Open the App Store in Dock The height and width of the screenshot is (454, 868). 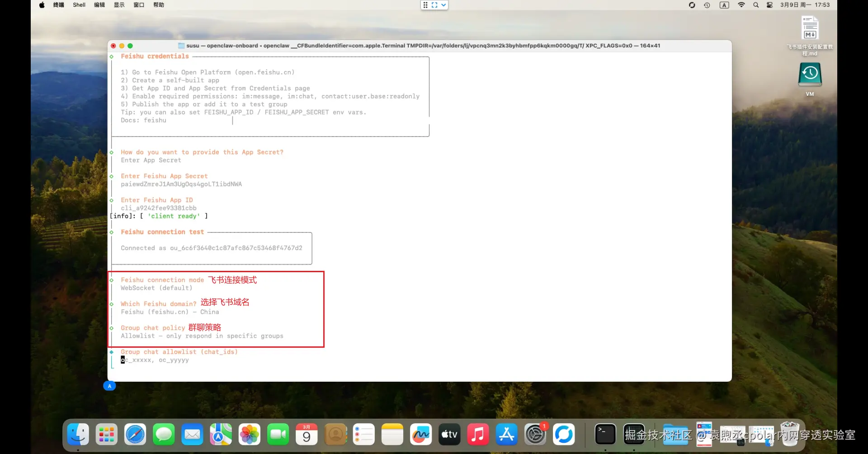click(506, 435)
